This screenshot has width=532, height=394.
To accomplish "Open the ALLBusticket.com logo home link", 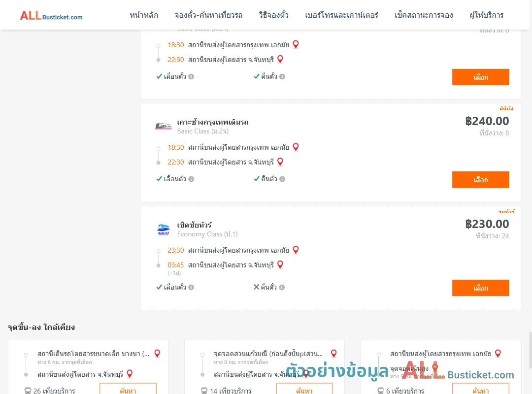I will click(51, 16).
